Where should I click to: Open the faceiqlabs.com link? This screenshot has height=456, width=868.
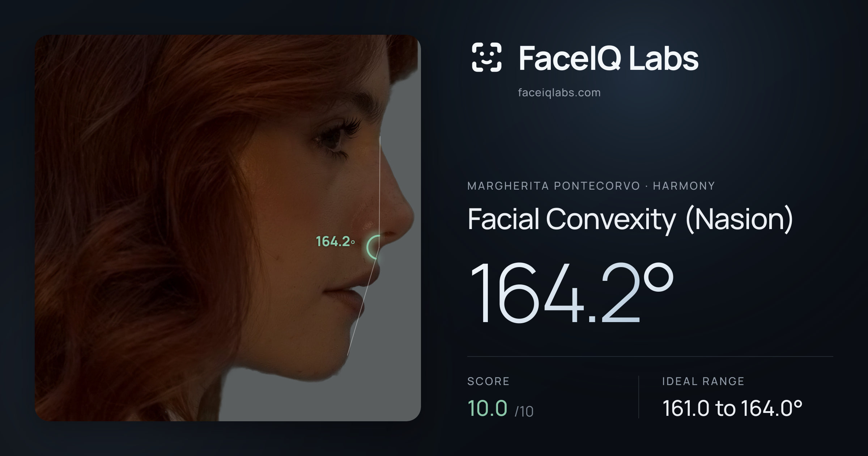559,93
